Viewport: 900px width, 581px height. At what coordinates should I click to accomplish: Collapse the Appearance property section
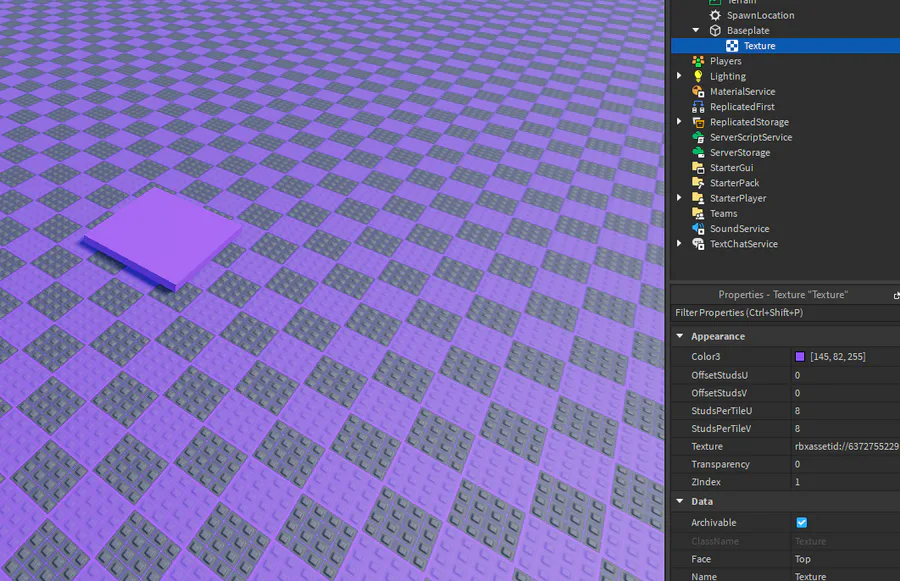680,336
